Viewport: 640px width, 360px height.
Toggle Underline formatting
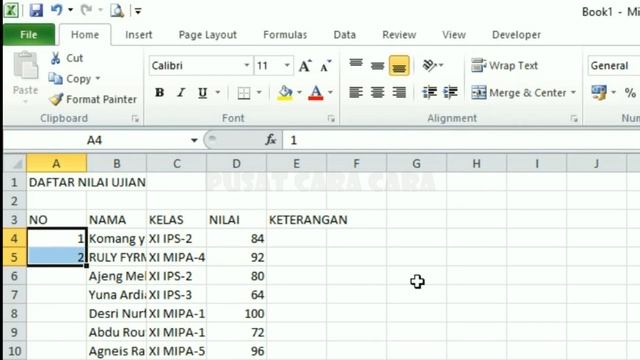click(x=202, y=93)
